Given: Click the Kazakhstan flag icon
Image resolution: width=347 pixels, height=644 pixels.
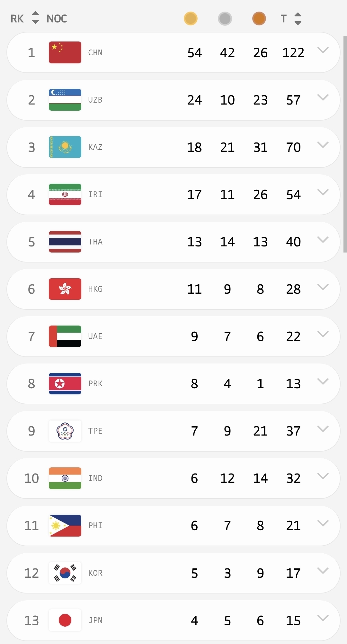Looking at the screenshot, I should coord(65,147).
